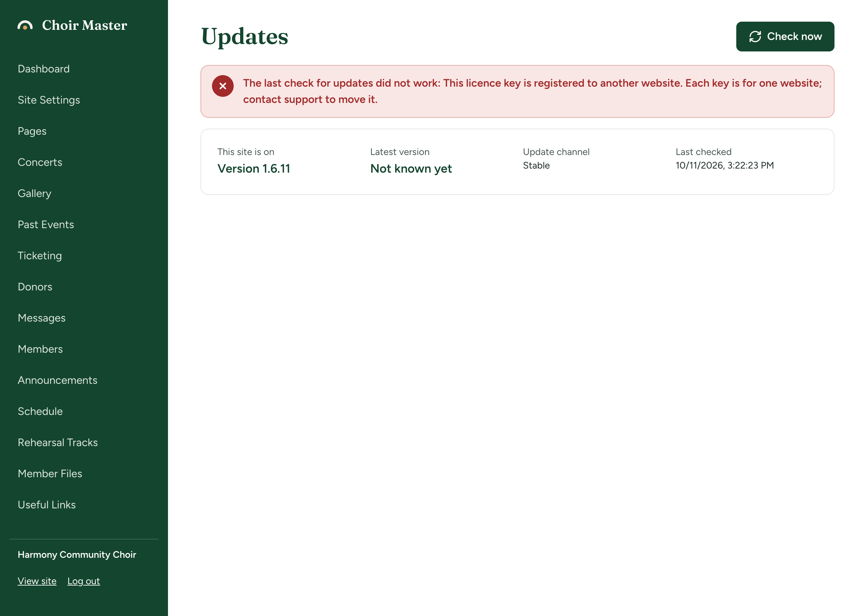
Task: Click the Updates page heading
Action: (245, 37)
